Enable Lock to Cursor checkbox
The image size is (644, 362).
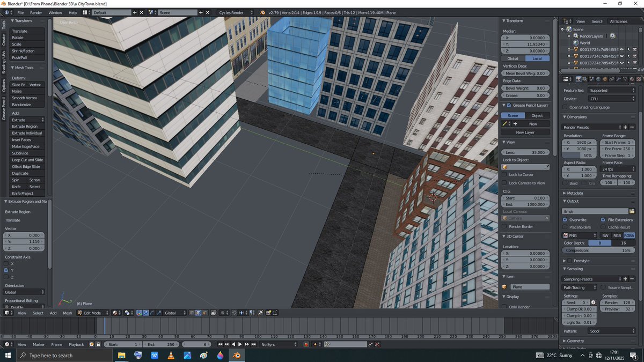504,175
